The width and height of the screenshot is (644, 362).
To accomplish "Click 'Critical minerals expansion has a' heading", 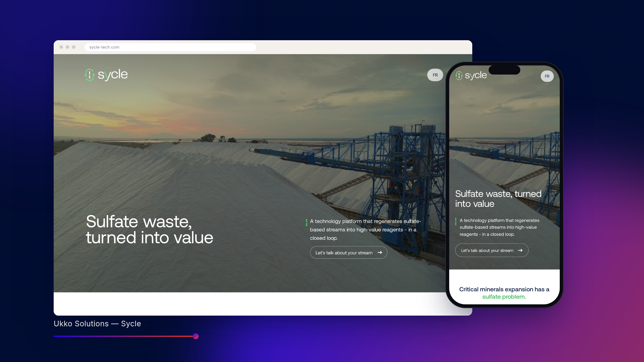I will point(504,289).
